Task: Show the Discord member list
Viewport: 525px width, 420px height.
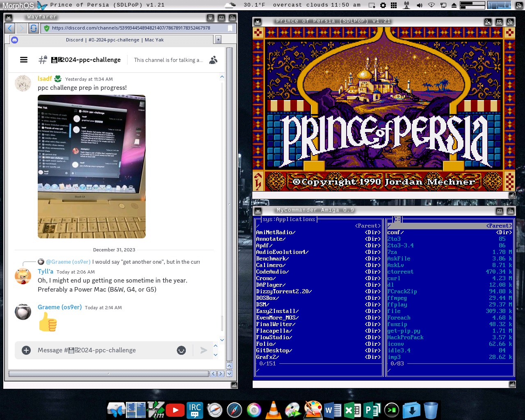Action: point(213,60)
